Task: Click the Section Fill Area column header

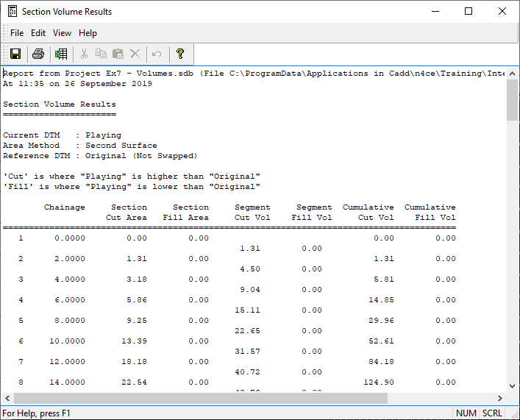Action: 185,213
